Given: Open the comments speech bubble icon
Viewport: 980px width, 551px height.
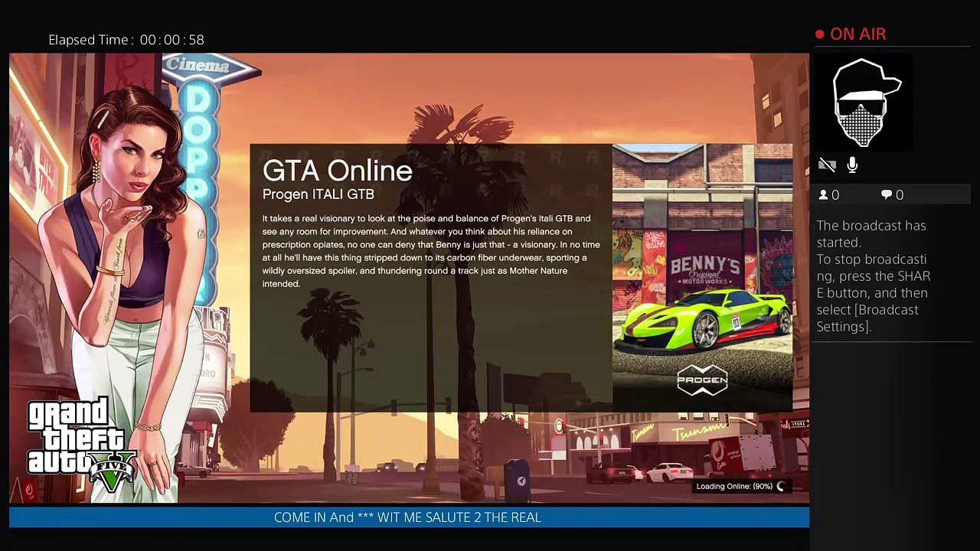Looking at the screenshot, I should (x=886, y=195).
